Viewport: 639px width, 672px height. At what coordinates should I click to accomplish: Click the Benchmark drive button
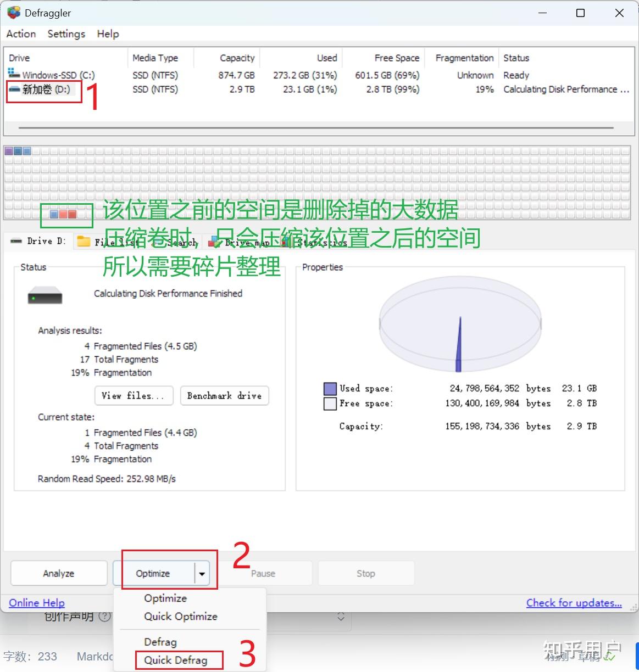pyautogui.click(x=224, y=395)
